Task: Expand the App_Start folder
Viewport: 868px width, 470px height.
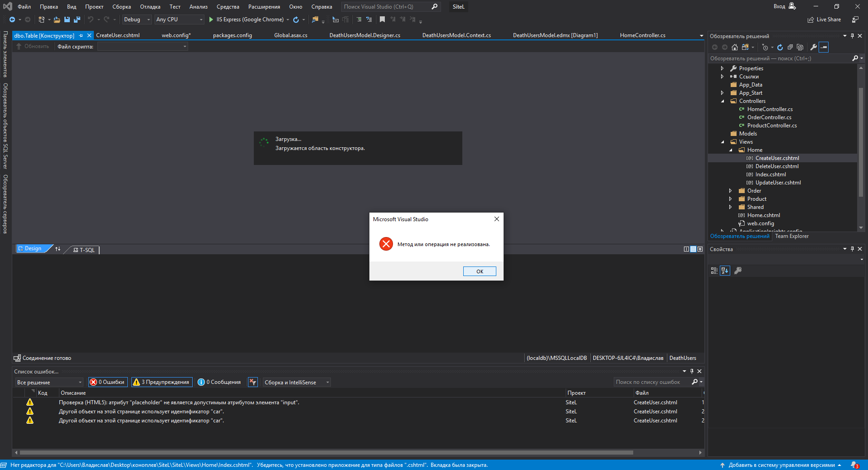Action: pyautogui.click(x=722, y=93)
